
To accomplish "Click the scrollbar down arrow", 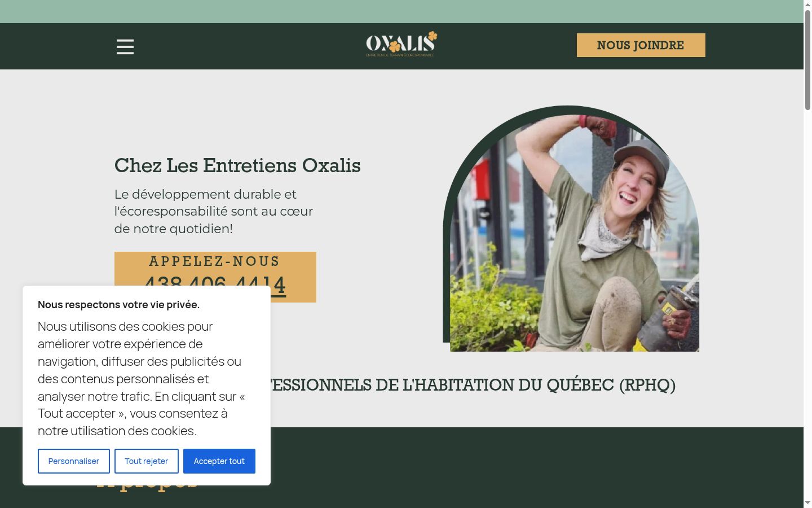I will 807,503.
